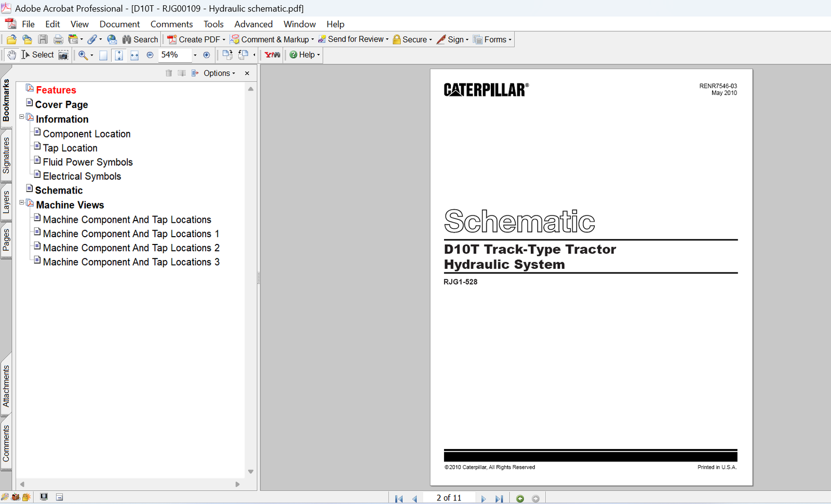The width and height of the screenshot is (831, 504).
Task: Rotate page clockwise icon
Action: point(227,55)
